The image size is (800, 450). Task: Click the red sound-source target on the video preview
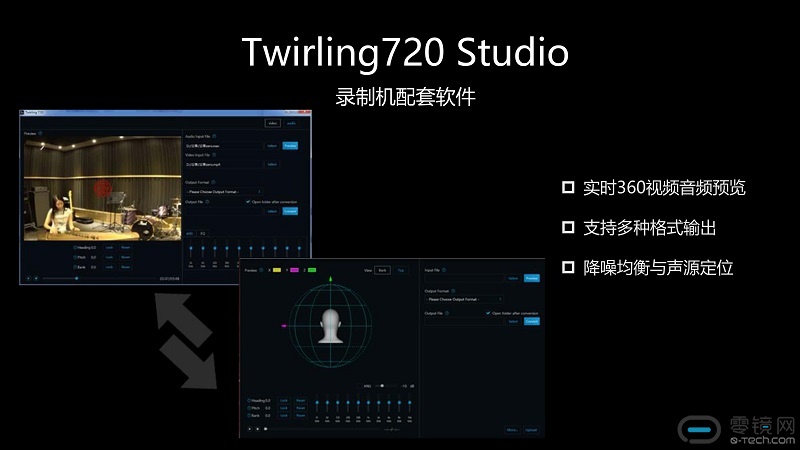[103, 189]
